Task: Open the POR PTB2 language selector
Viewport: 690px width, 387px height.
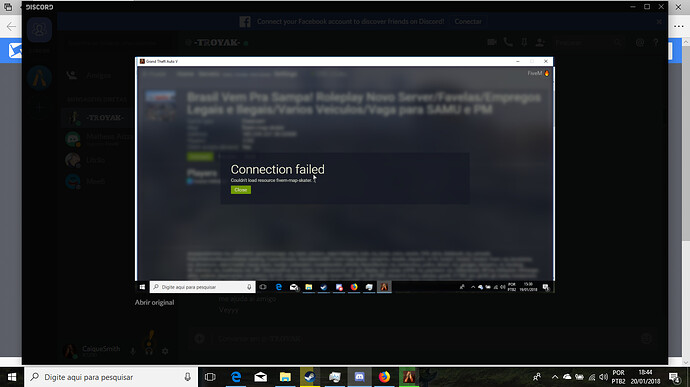Action: point(618,377)
